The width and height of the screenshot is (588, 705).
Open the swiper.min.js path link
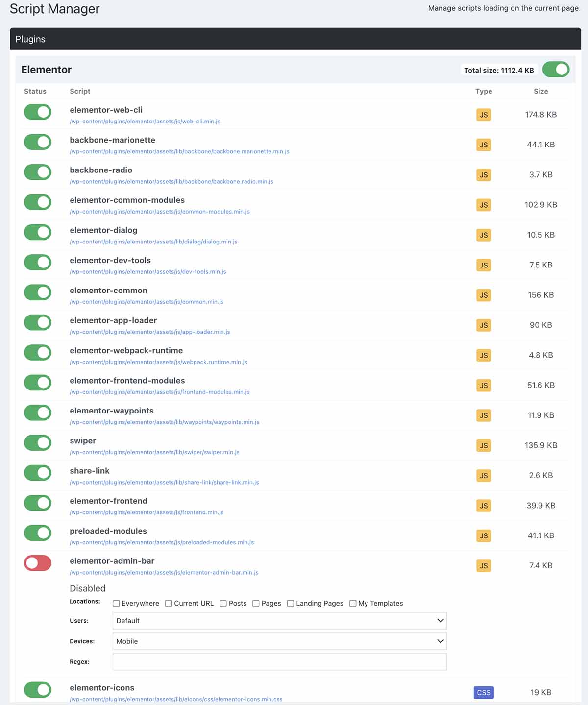154,452
